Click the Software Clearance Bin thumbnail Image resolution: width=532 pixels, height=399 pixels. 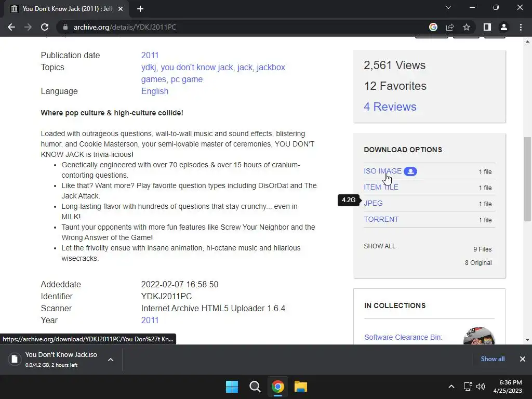click(478, 336)
